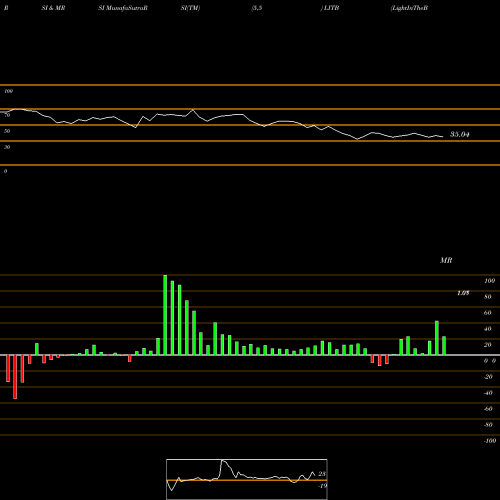Screen dimensions: 500x500
Task: Click the '-19' value in mini chart
Action: 323,486
